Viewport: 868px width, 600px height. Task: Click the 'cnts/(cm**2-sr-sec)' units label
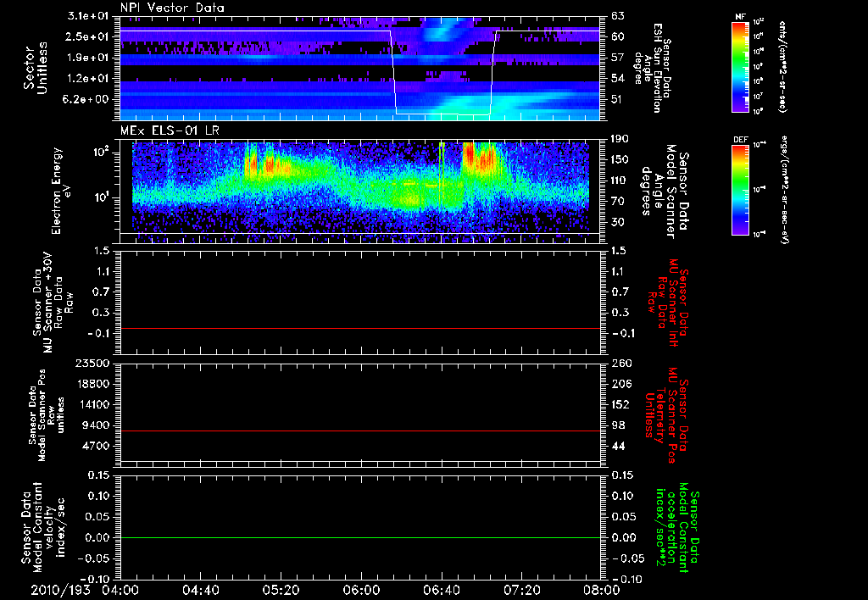pos(782,66)
